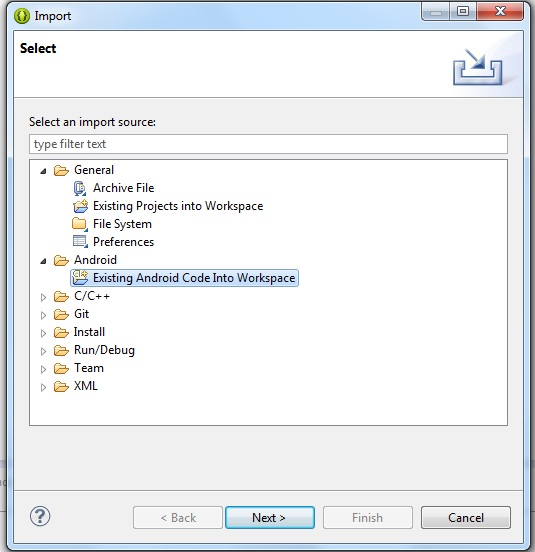Cancel the Import dialog

(466, 518)
